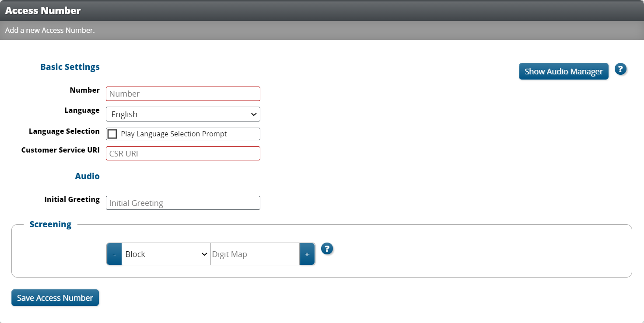Click the Screening section heading
This screenshot has width=644, height=323.
point(50,224)
